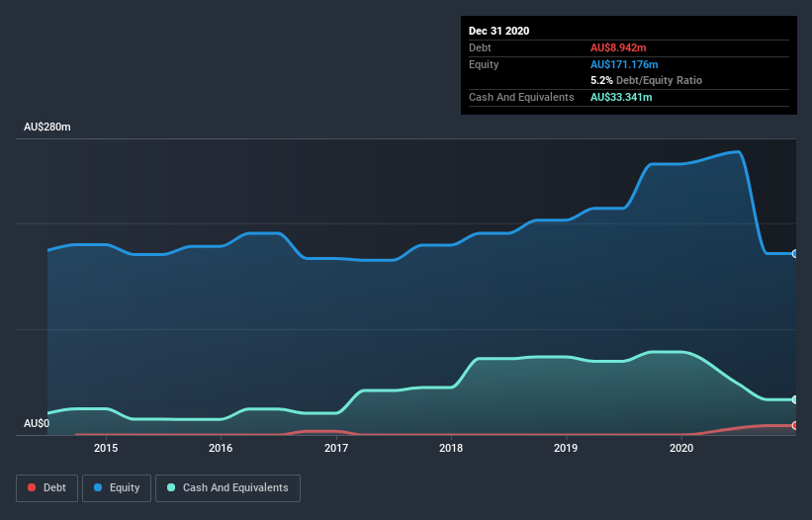Click the blue Equity legend dot

point(98,487)
